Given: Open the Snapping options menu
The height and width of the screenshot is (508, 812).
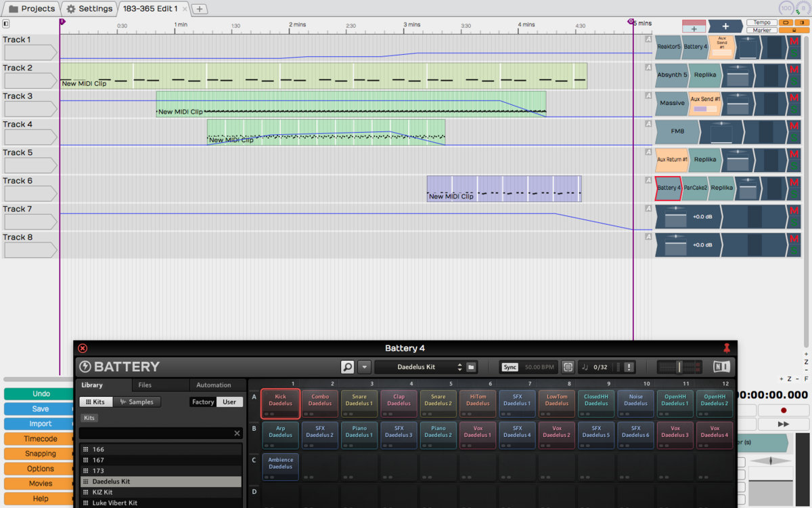Looking at the screenshot, I should [x=41, y=454].
